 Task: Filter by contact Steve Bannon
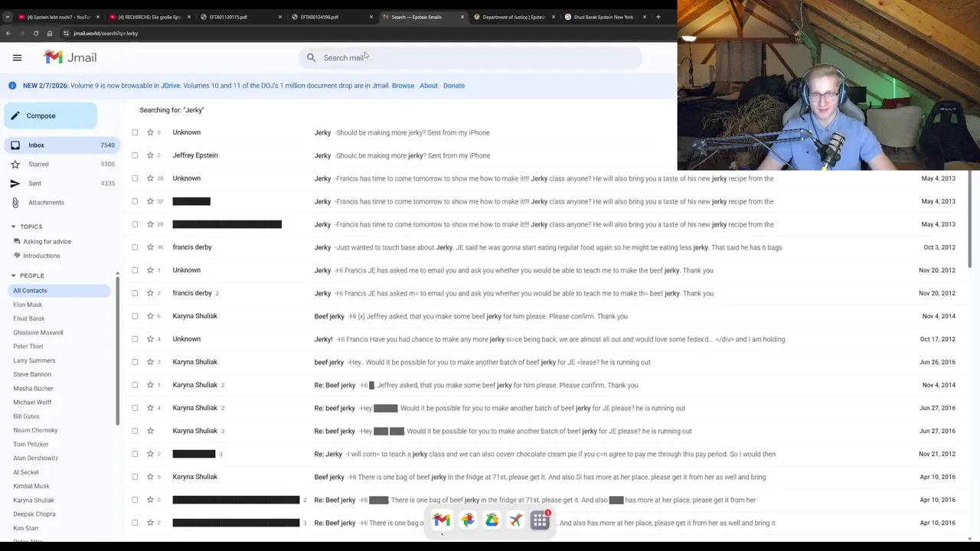pos(32,374)
